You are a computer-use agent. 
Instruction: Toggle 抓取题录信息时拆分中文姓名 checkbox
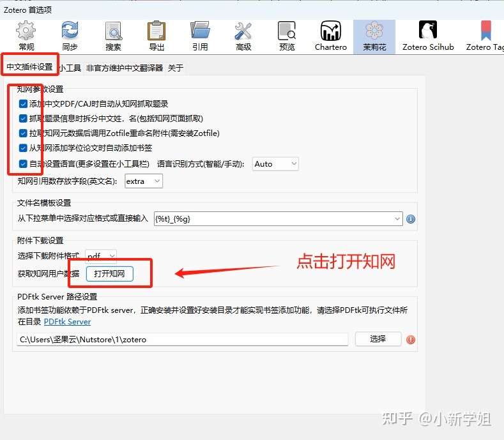pyautogui.click(x=23, y=119)
